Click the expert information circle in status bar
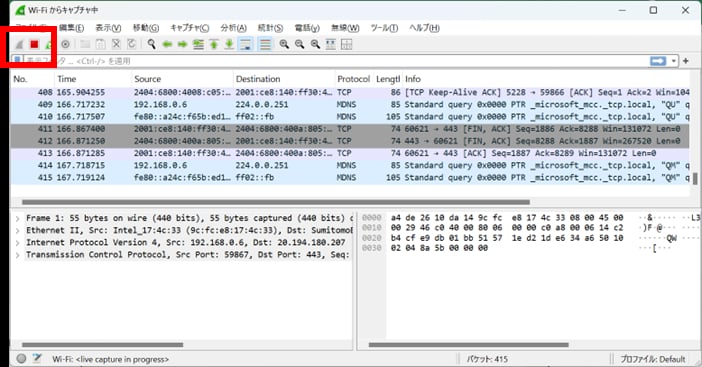702x367 pixels. [21, 358]
